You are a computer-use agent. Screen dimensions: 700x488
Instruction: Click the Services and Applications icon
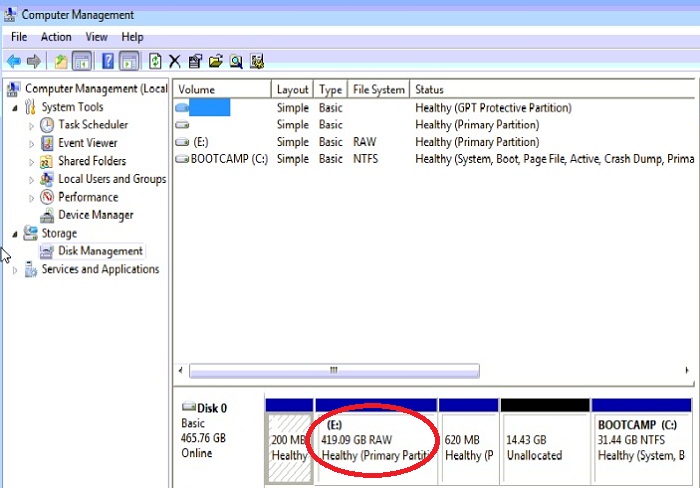(x=30, y=269)
